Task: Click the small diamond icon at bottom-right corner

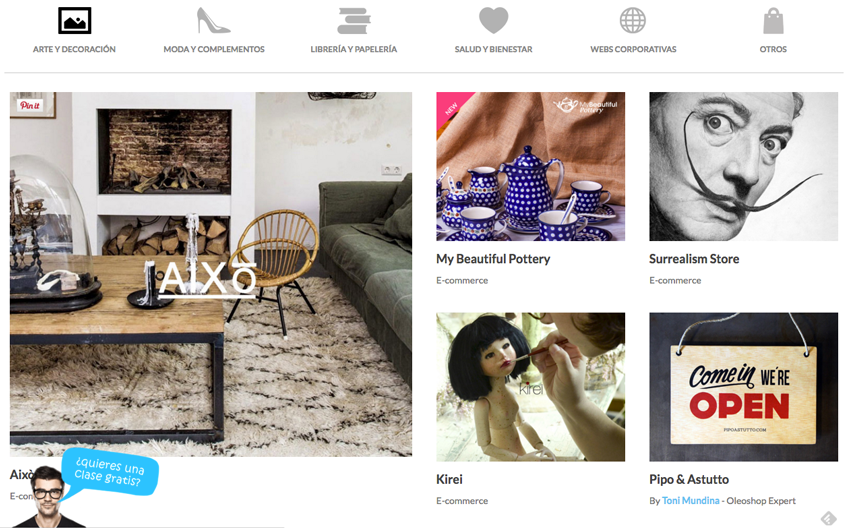Action: click(x=828, y=518)
